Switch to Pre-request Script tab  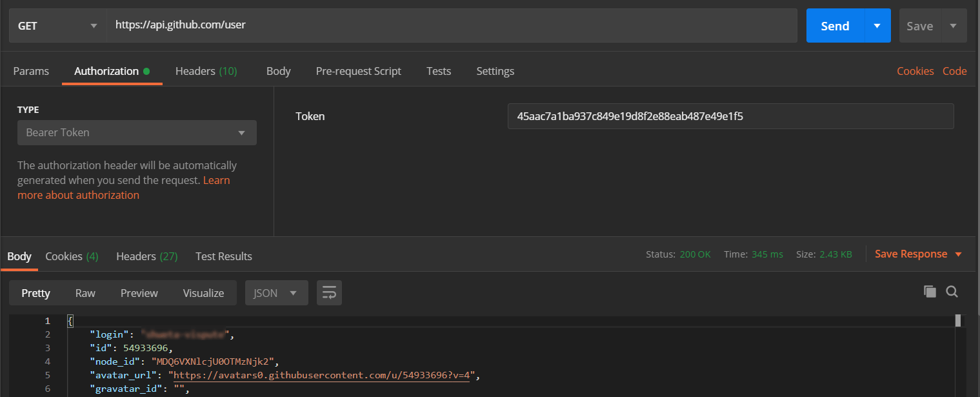point(358,71)
